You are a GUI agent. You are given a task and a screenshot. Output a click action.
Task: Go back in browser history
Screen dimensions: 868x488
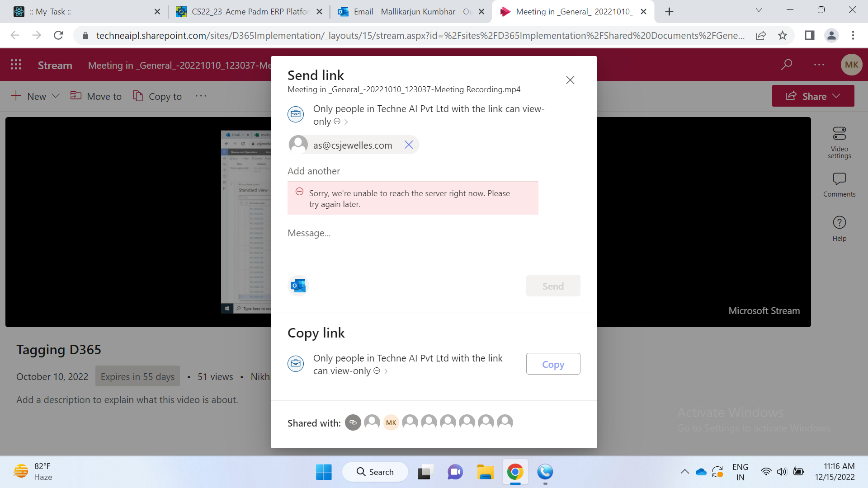15,35
